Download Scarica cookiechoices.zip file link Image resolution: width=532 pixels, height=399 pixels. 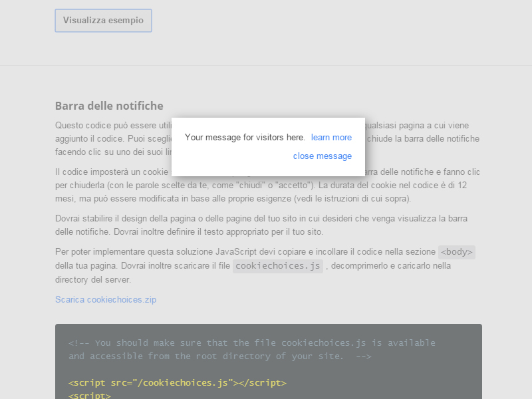tap(106, 299)
